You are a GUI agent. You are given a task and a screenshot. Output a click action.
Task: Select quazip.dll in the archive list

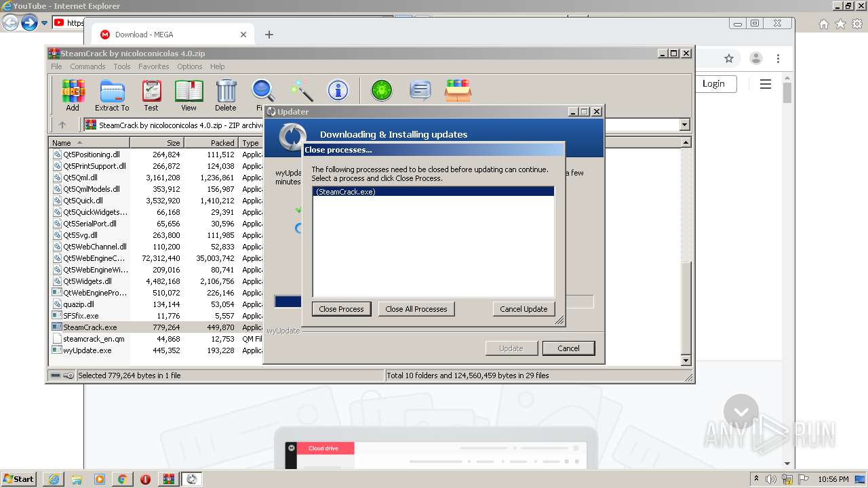click(x=79, y=304)
